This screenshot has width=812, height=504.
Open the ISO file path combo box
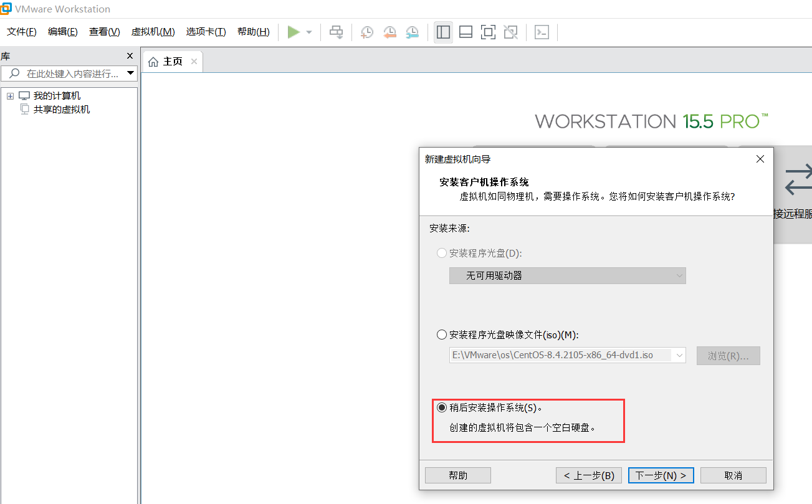[x=568, y=355]
